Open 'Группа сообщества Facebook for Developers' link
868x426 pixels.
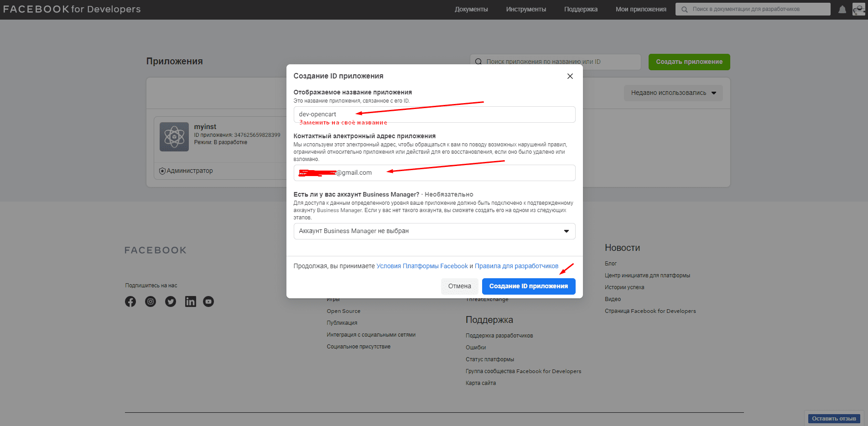point(523,371)
